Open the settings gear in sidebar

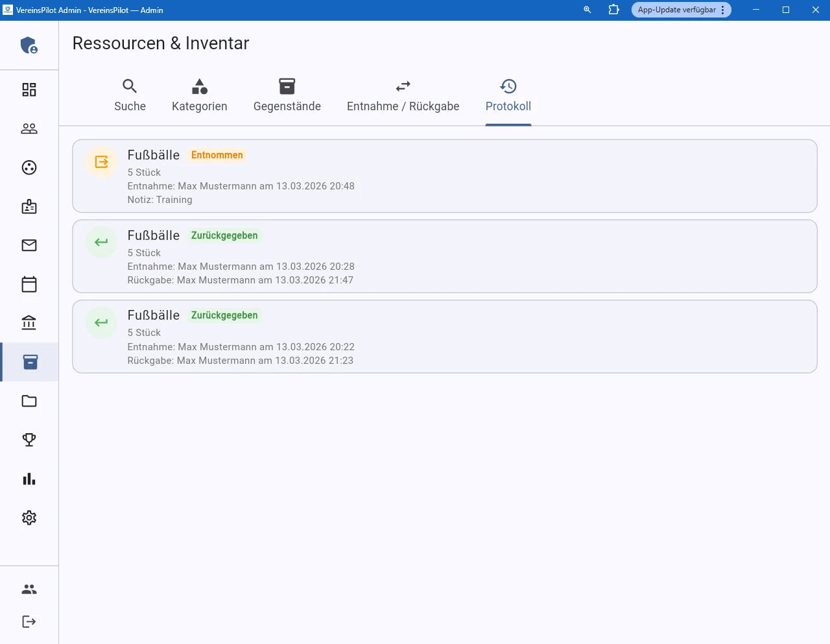click(29, 518)
